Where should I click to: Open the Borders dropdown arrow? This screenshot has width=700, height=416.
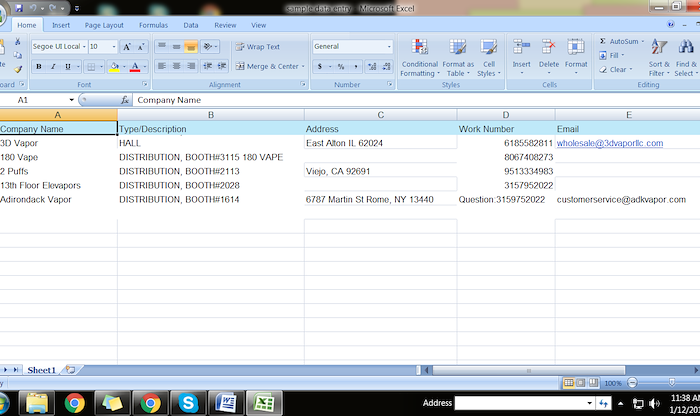(x=101, y=67)
